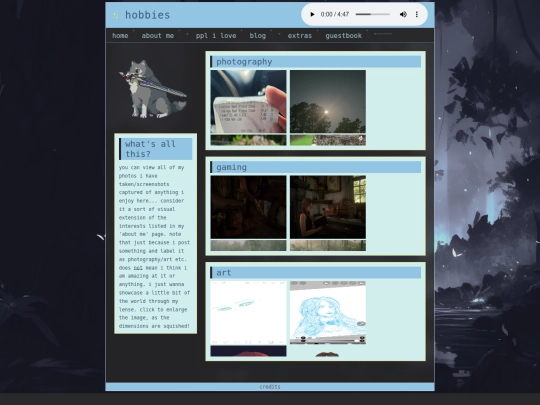Open foggy landscape gaming thumbnail under dark screenshot
Viewport: 540px width, 405px height.
[x=248, y=246]
